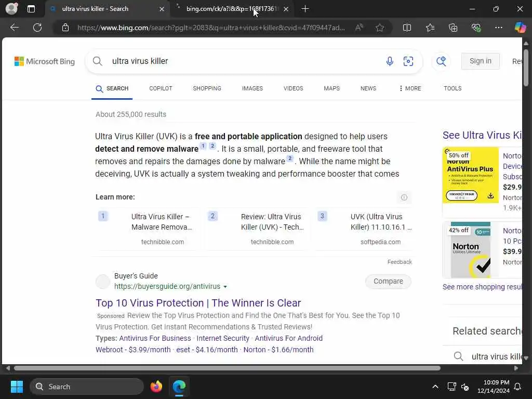Open Norton Utilities Ultimate product thumbnail
The image size is (532, 399).
tap(470, 250)
